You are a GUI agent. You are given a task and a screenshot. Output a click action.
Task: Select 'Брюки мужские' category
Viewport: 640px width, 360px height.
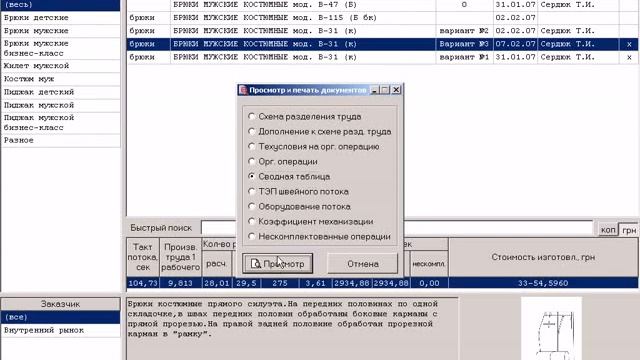[60, 31]
